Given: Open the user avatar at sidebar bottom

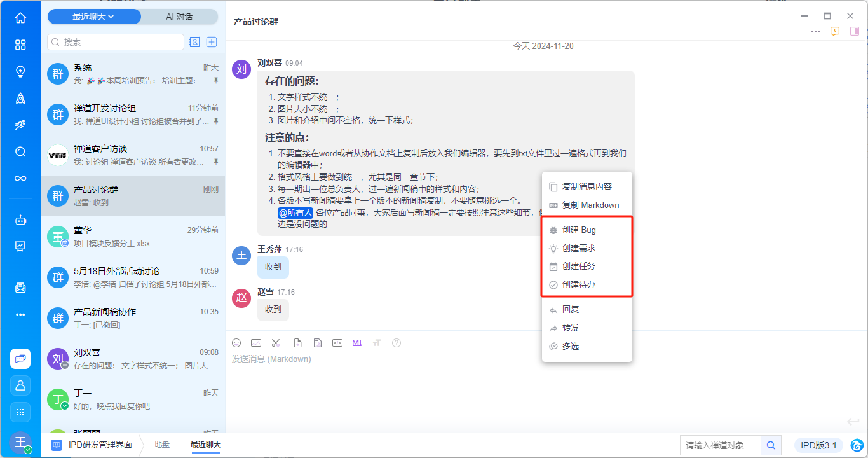Looking at the screenshot, I should [20, 442].
